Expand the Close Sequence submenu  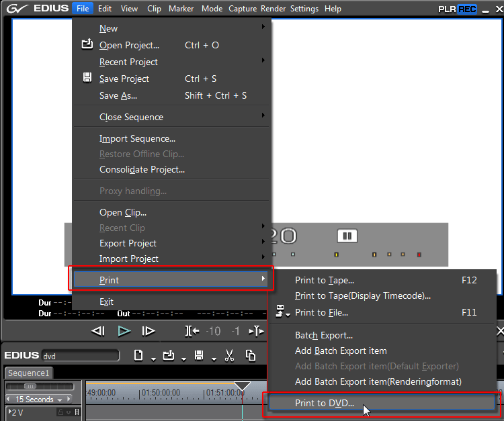pyautogui.click(x=171, y=117)
